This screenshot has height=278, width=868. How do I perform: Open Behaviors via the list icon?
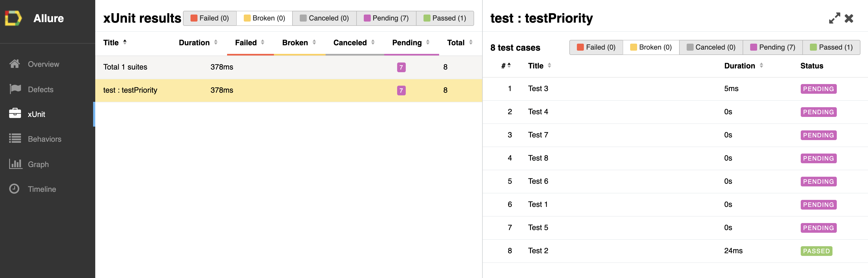(15, 139)
